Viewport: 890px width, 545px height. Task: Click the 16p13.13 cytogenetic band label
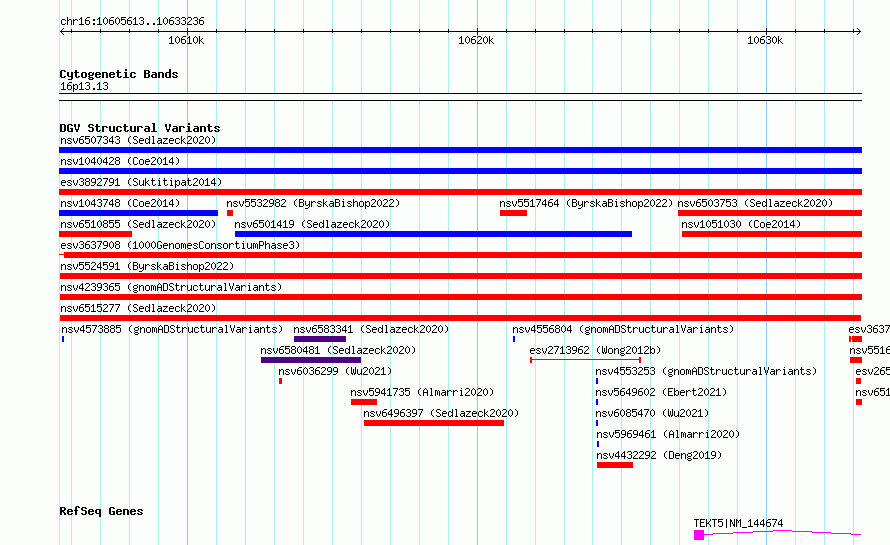pyautogui.click(x=84, y=86)
